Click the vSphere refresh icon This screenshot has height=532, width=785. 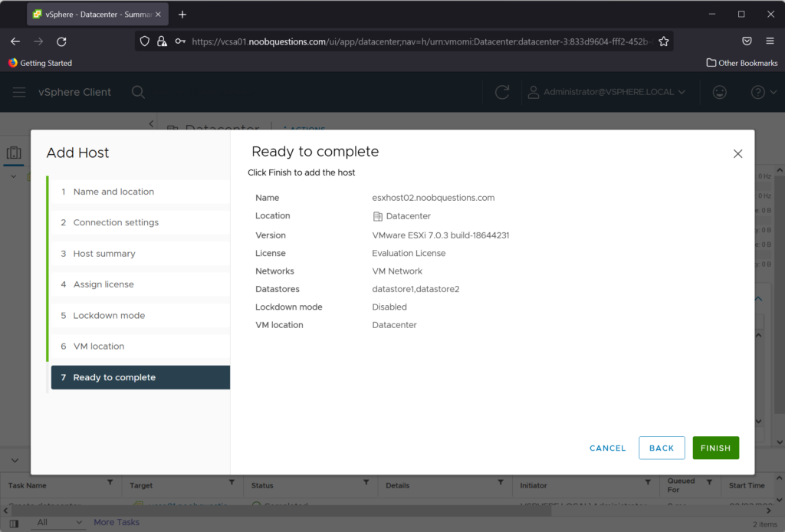(x=502, y=92)
